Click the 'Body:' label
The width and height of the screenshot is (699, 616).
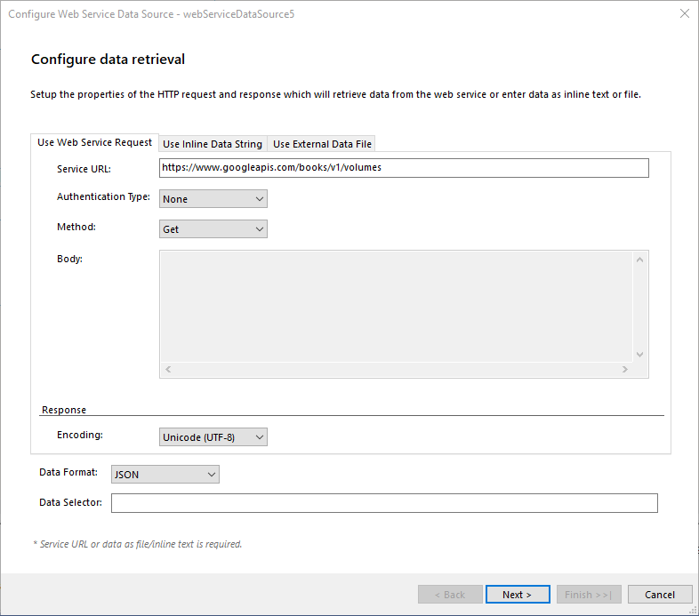69,259
